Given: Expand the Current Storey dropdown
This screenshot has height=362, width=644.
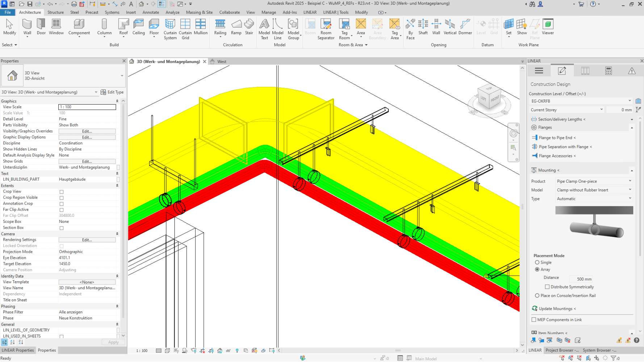Looking at the screenshot, I should click(x=566, y=110).
